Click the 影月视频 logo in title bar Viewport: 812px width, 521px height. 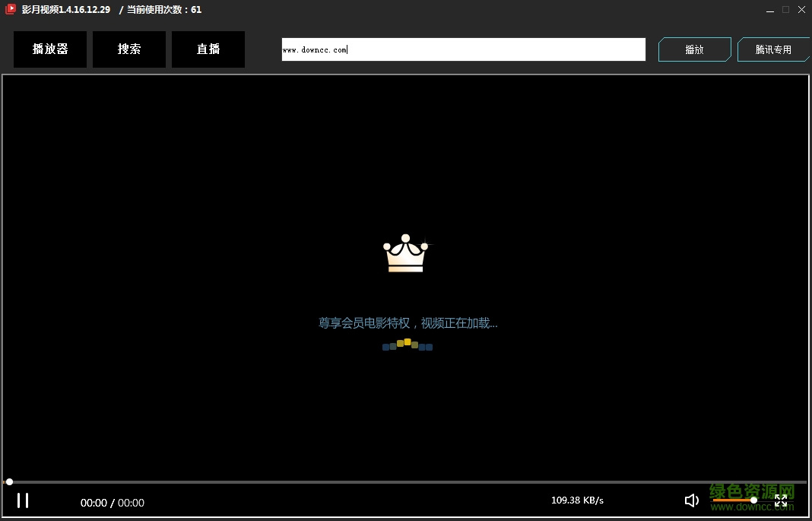tap(9, 9)
